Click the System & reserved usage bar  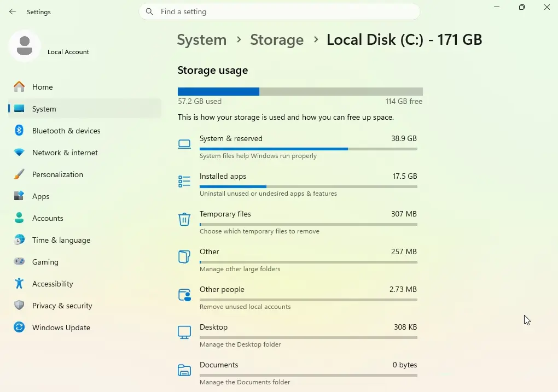308,149
